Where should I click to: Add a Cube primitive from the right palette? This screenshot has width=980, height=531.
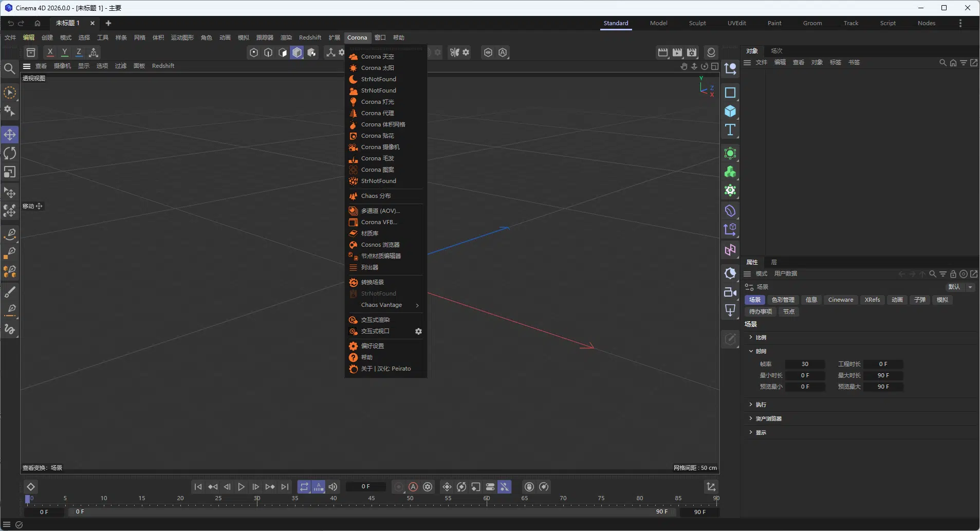click(x=730, y=111)
